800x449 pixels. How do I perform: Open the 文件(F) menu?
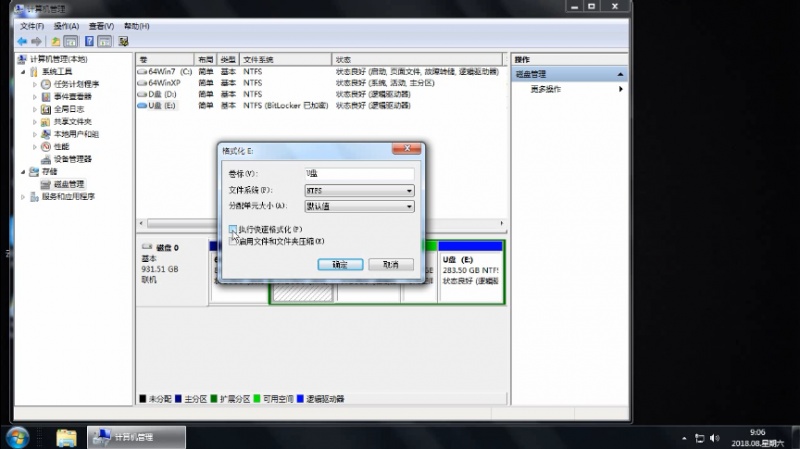point(32,26)
